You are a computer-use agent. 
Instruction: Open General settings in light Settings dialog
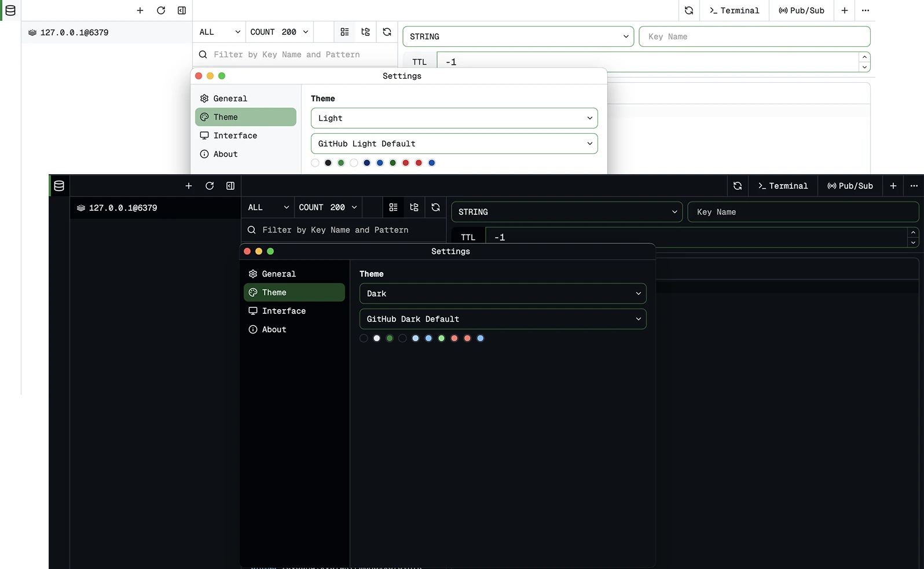tap(245, 98)
